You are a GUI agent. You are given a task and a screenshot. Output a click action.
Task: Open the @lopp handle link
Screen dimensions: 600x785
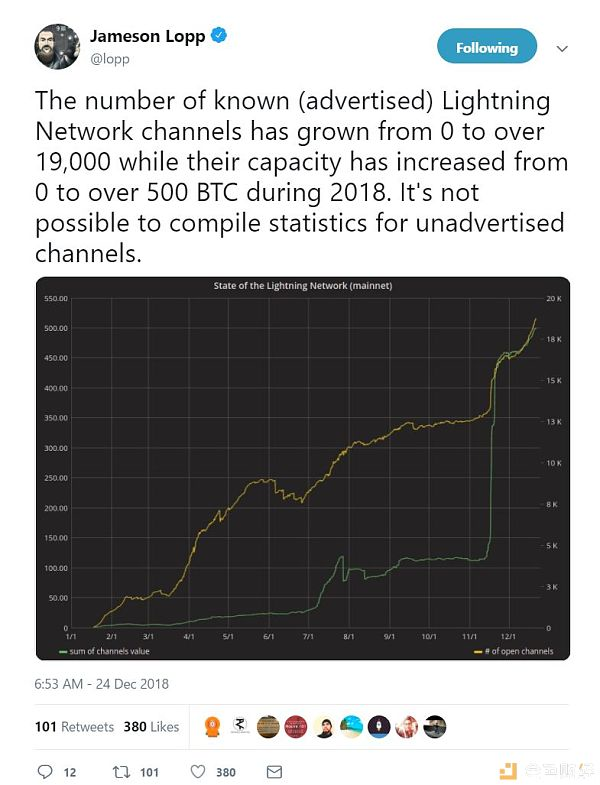coord(110,59)
